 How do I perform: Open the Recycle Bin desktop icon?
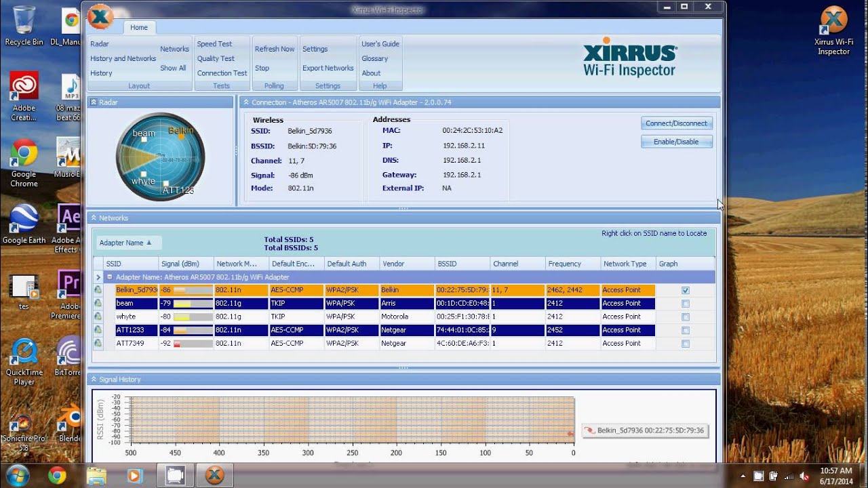click(24, 26)
